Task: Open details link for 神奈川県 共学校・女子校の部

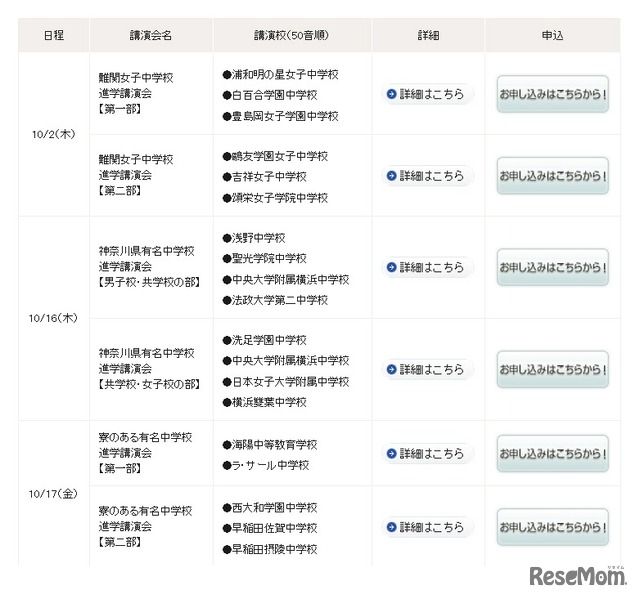Action: (427, 369)
